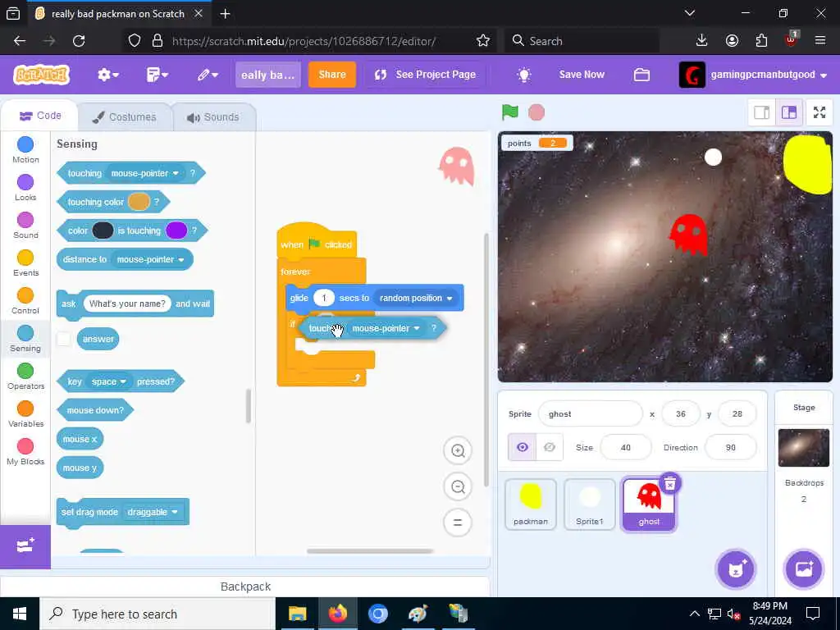Select the Sound block category
The width and height of the screenshot is (840, 630).
(x=25, y=225)
